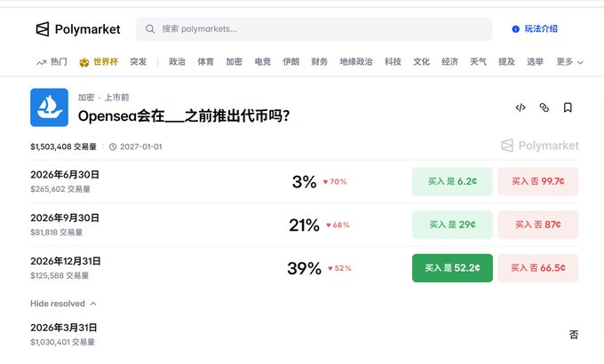Select the 伊朗 category

coord(290,61)
